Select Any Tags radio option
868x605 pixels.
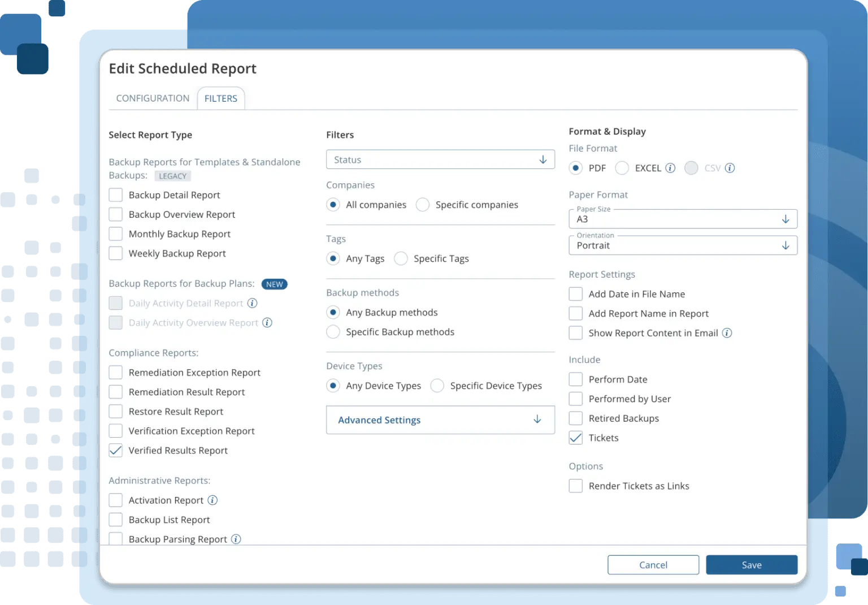point(333,258)
